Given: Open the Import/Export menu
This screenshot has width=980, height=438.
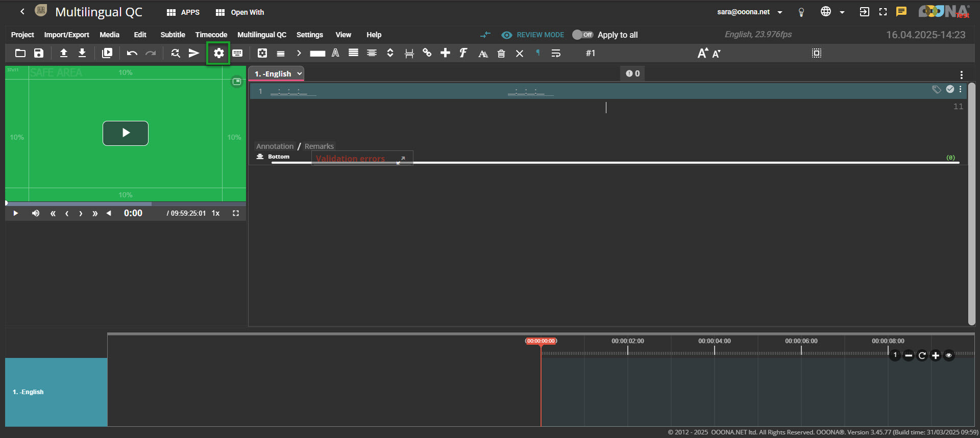Looking at the screenshot, I should 66,35.
